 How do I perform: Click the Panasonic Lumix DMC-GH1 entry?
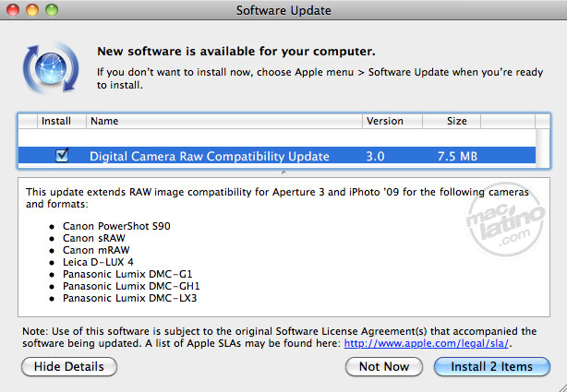131,286
